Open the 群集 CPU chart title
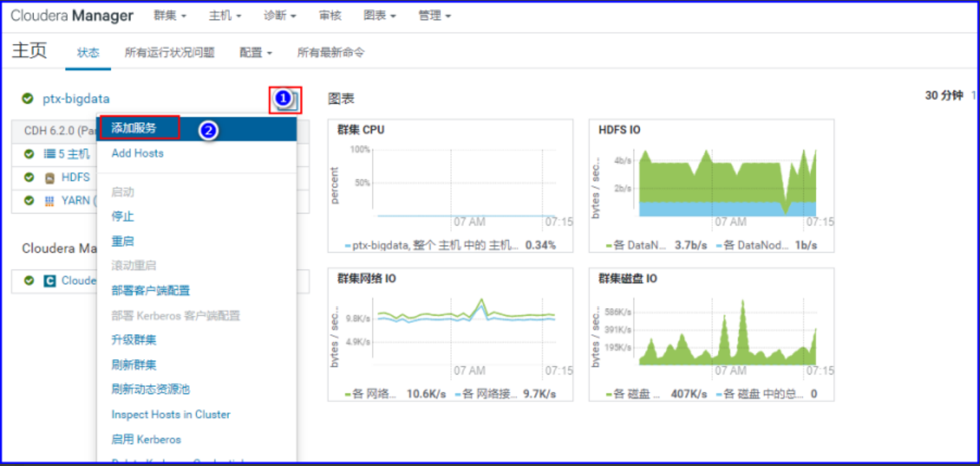The height and width of the screenshot is (466, 980). (x=361, y=130)
